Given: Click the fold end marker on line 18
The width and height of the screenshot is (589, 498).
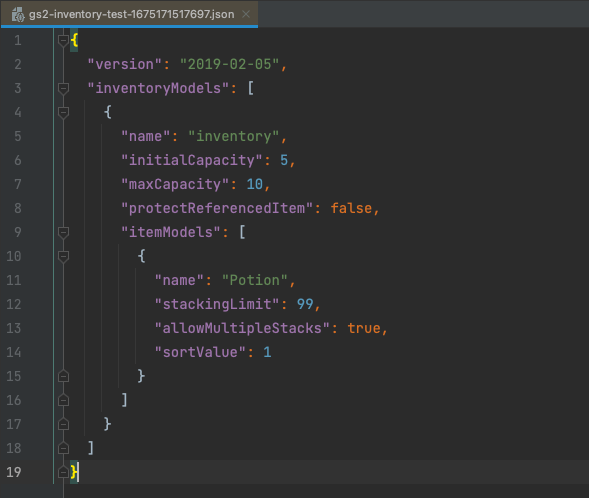Looking at the screenshot, I should click(x=63, y=448).
